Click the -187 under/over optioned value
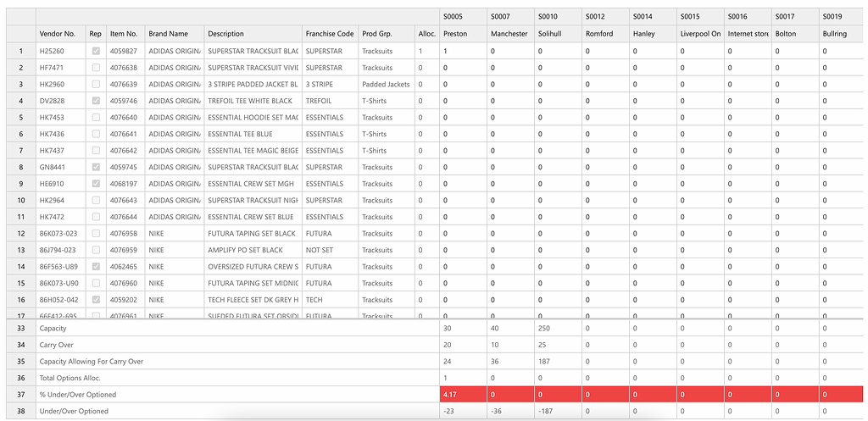 pos(558,411)
